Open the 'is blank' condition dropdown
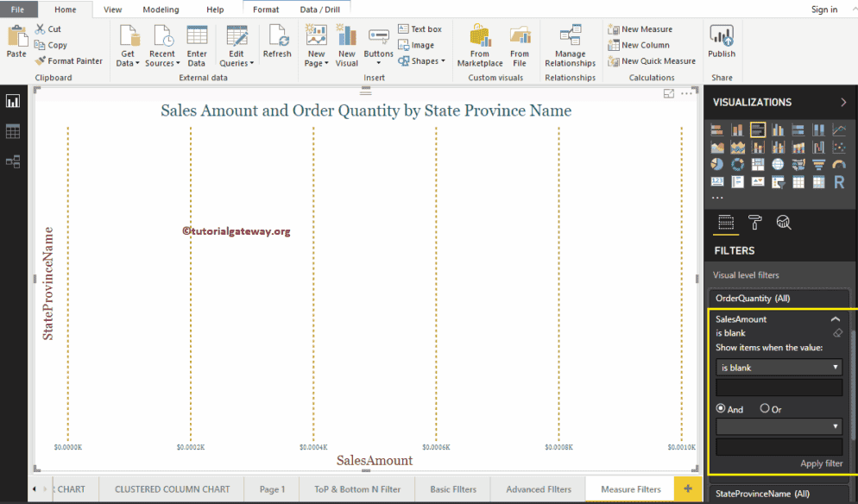 click(778, 367)
